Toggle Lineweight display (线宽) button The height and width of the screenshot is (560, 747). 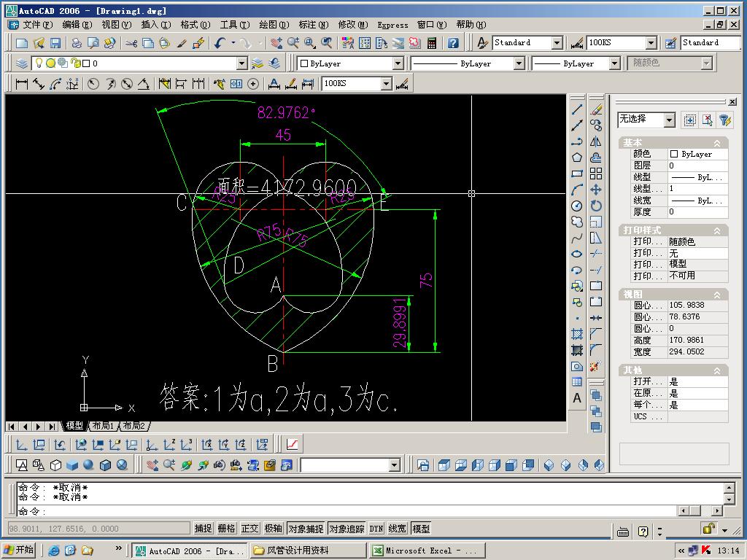tap(398, 528)
